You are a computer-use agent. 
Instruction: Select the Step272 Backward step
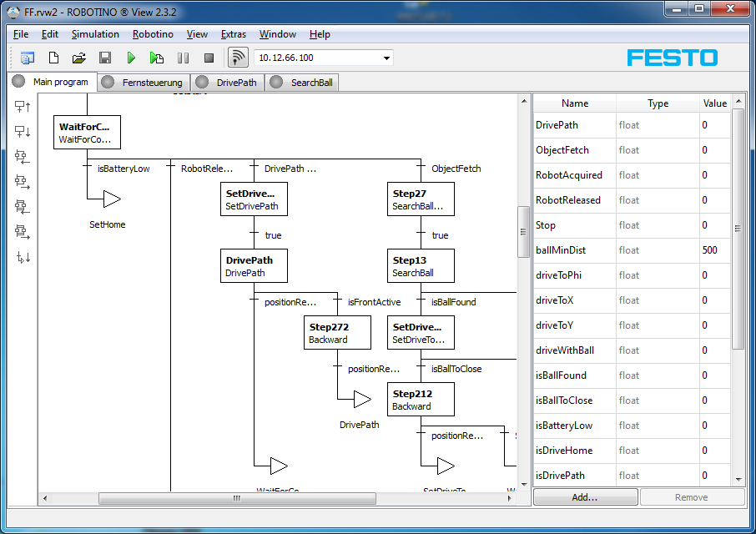(337, 333)
